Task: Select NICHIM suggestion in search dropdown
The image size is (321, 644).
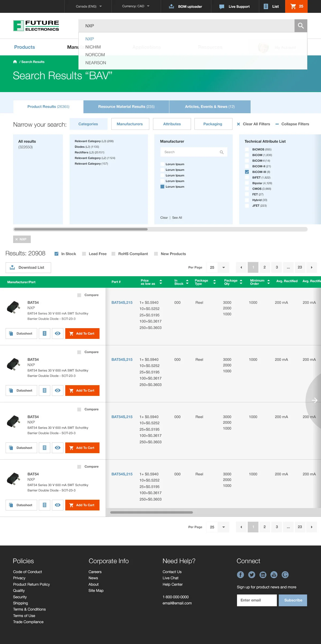Action: click(93, 47)
